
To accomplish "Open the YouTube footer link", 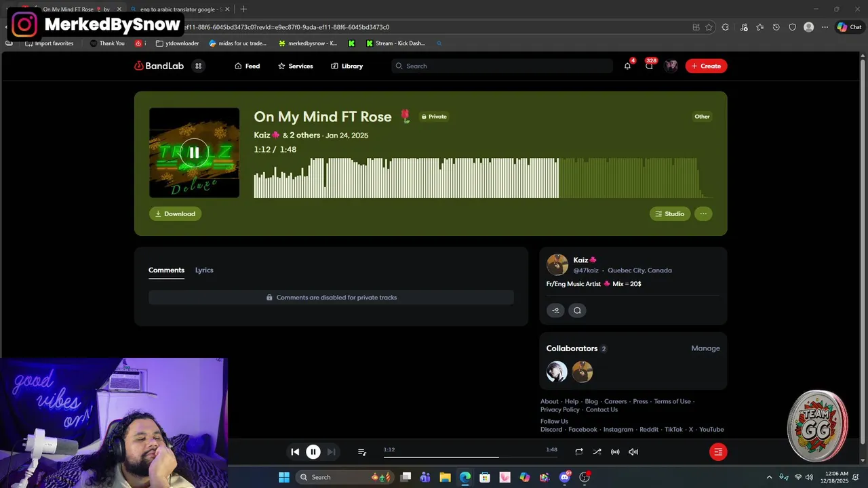I will pyautogui.click(x=711, y=430).
